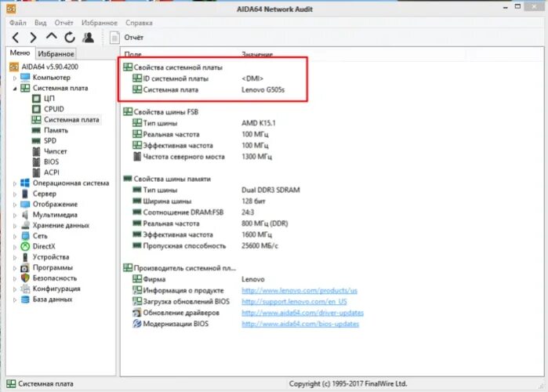Click the Значение column header
The width and height of the screenshot is (548, 392).
[x=257, y=55]
